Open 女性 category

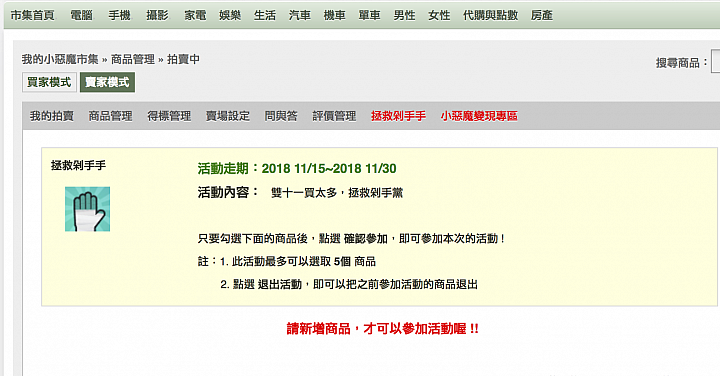point(439,15)
